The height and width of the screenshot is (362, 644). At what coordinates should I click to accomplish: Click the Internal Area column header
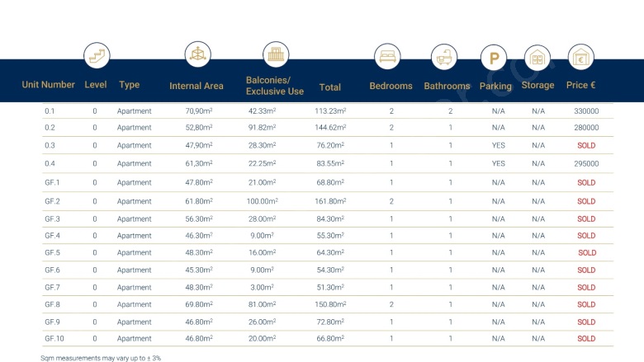point(197,86)
